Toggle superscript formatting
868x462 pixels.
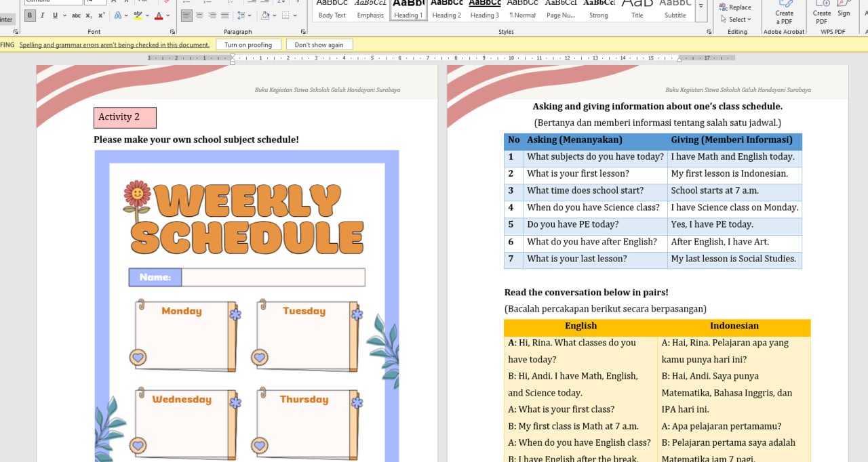(101, 15)
